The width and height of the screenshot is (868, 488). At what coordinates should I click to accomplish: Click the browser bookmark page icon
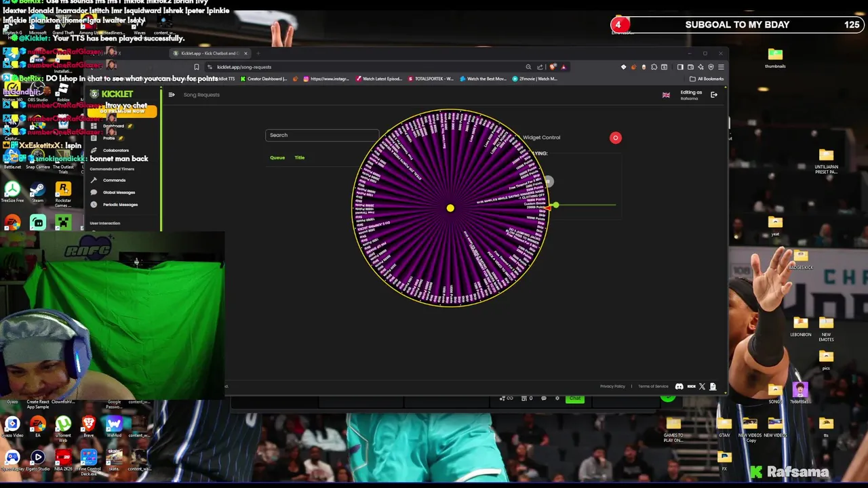pyautogui.click(x=197, y=67)
